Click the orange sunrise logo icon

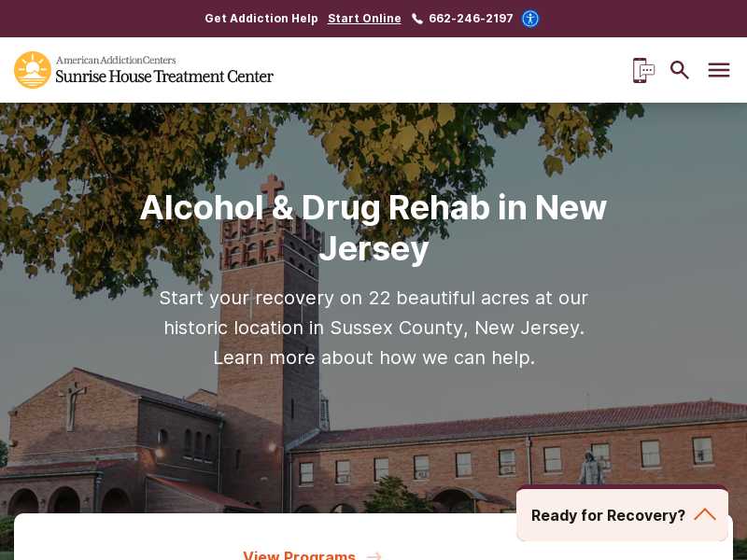tap(33, 70)
